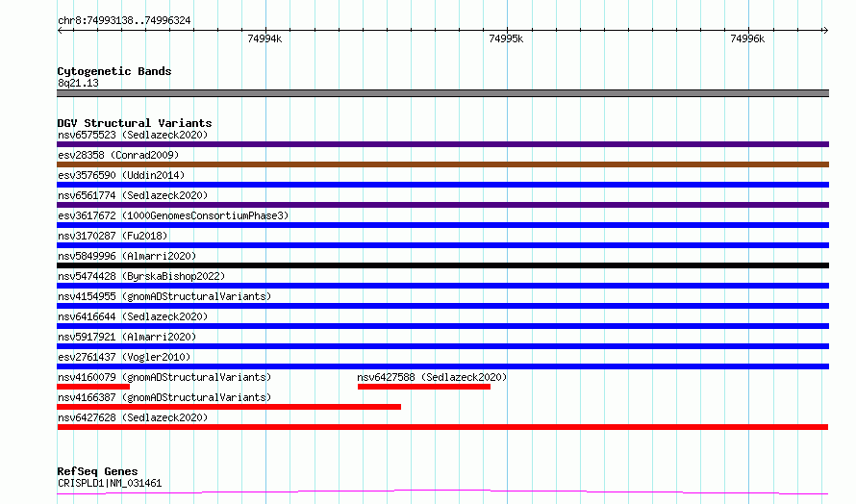Select the blue nsv6416644 variant bar

pos(442,326)
